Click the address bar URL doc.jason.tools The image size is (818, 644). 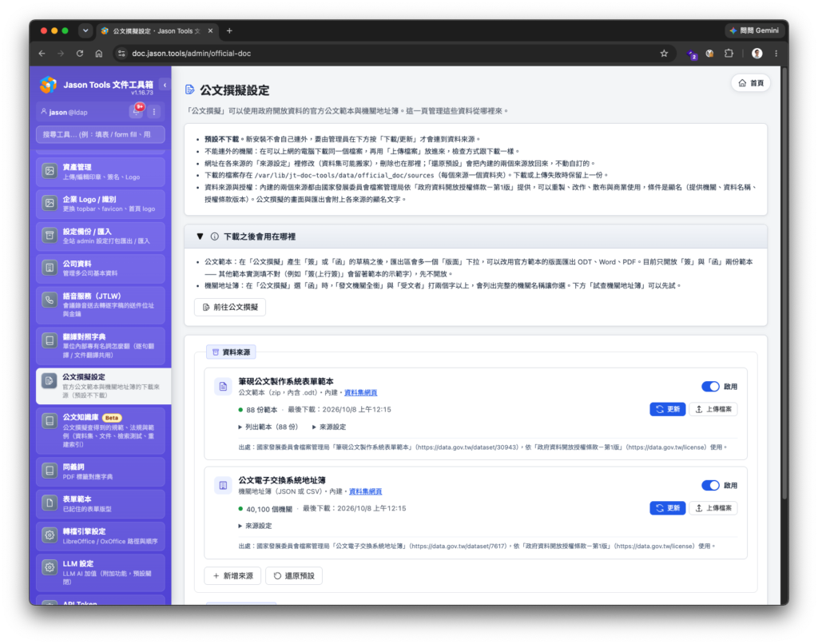tap(192, 54)
